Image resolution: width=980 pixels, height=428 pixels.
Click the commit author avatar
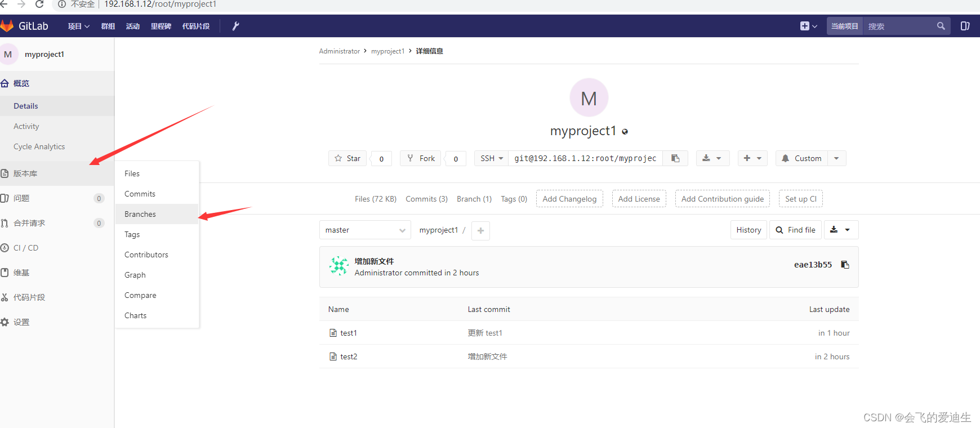pos(339,266)
